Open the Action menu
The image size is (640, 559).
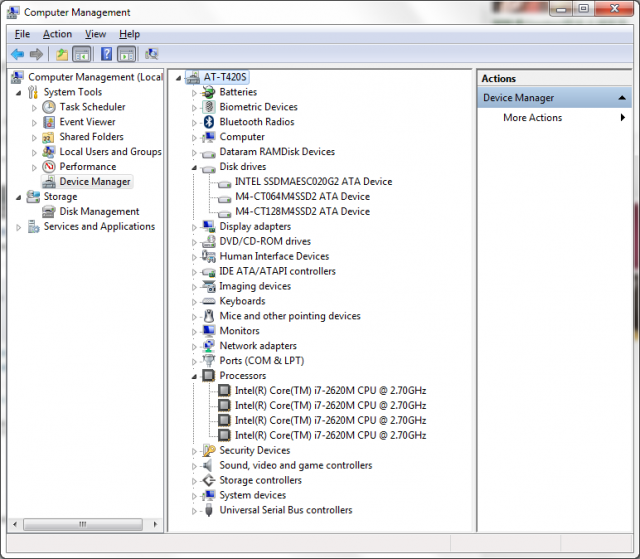point(58,34)
